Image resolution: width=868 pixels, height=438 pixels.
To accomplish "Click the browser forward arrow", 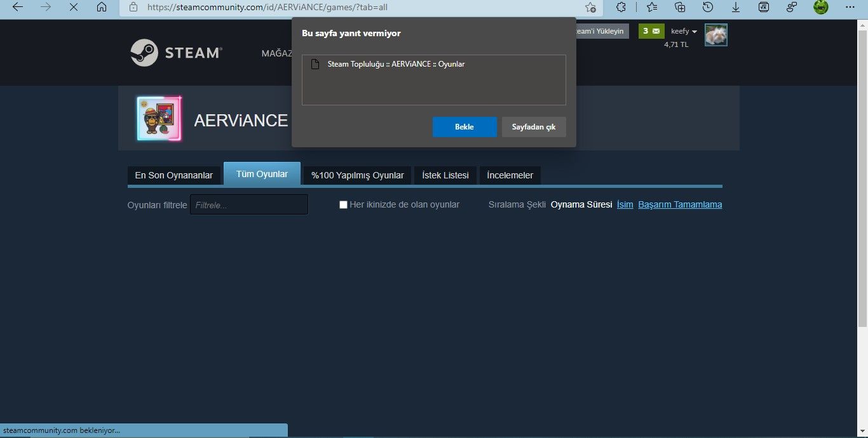I will tap(46, 8).
